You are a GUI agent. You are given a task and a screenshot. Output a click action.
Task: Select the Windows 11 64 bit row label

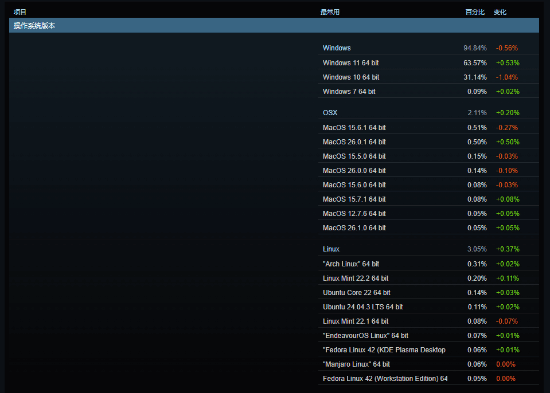pyautogui.click(x=351, y=63)
